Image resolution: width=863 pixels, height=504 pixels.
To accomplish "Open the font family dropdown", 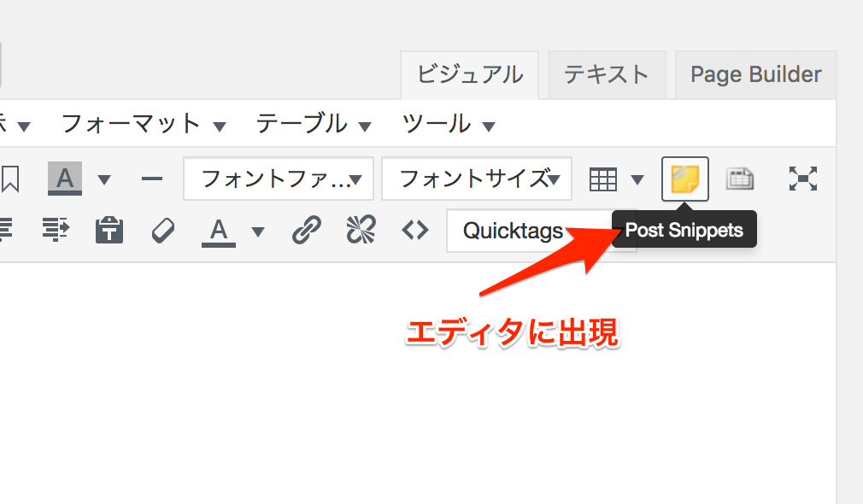I will click(279, 179).
